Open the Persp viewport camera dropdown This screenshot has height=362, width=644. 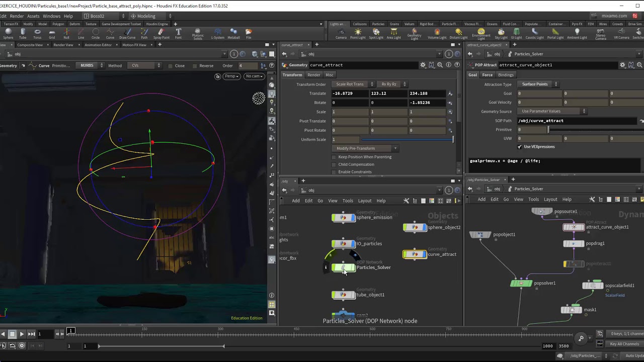pyautogui.click(x=232, y=76)
